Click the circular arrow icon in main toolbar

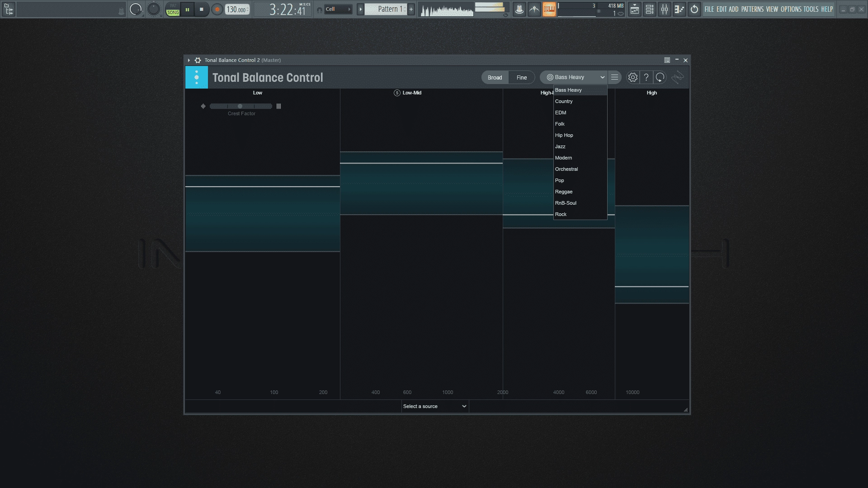[x=694, y=9]
